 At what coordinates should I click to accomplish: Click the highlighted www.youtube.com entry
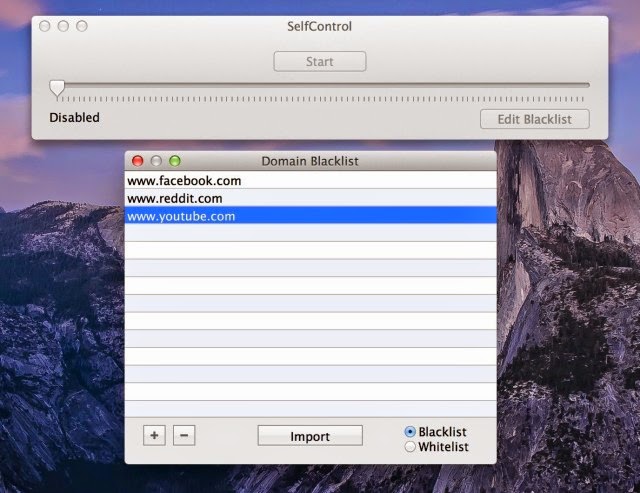pos(311,216)
